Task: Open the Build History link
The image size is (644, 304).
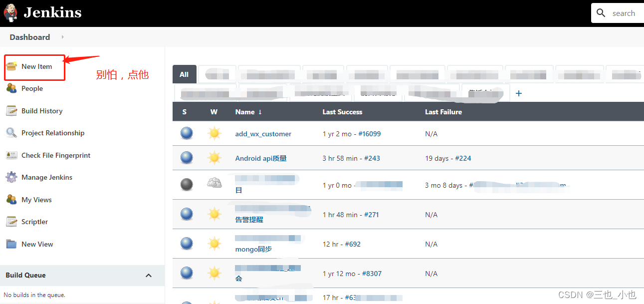Action: point(42,111)
